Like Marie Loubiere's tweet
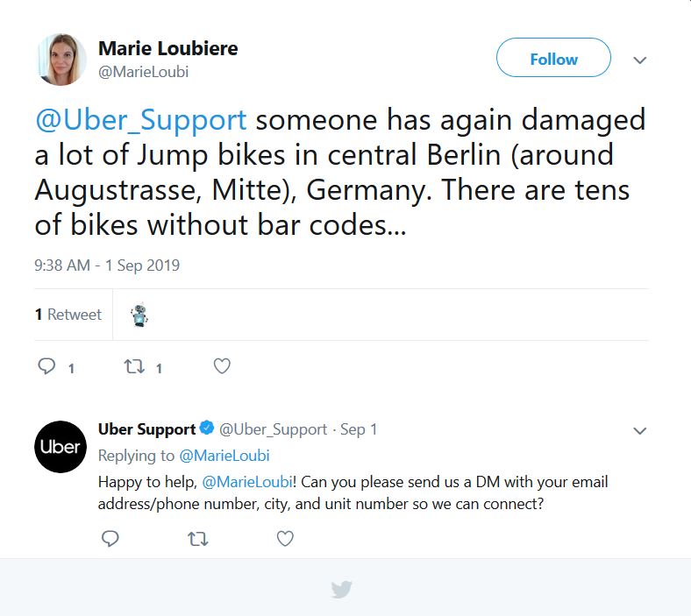691x616 pixels. tap(222, 366)
